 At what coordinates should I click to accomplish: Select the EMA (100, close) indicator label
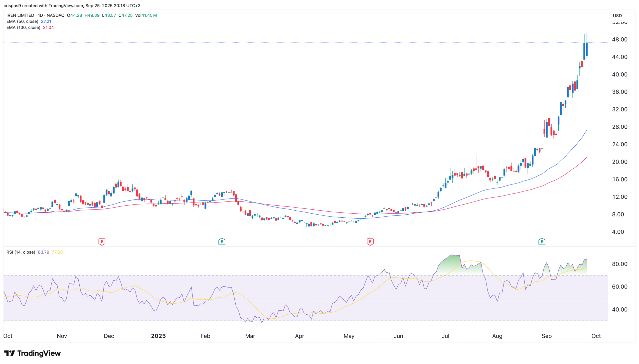coord(23,27)
